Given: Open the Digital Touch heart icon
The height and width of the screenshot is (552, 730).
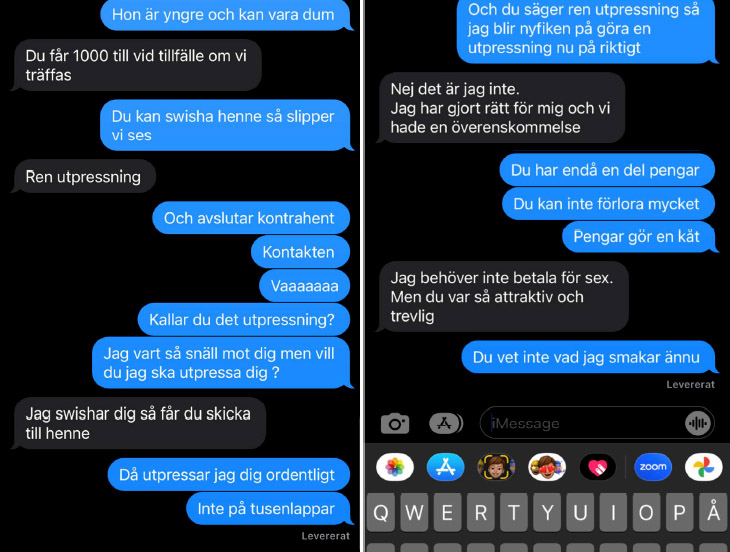Looking at the screenshot, I should pos(598,467).
